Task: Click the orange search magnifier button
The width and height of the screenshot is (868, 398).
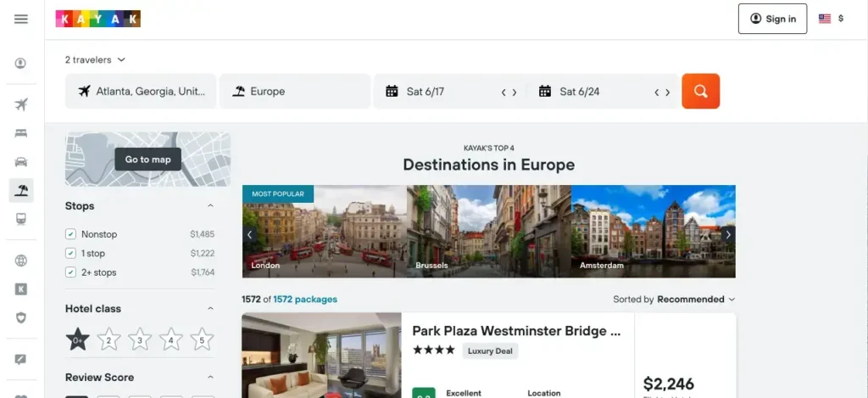Action: (701, 91)
